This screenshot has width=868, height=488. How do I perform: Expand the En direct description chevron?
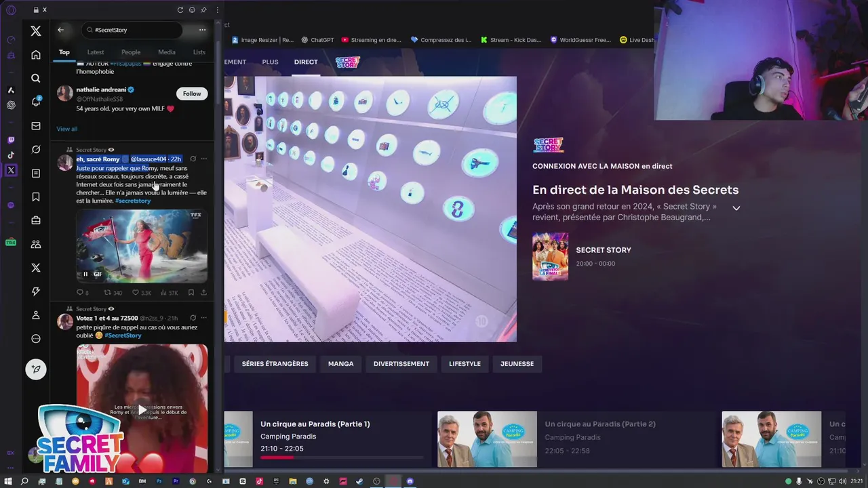point(736,208)
